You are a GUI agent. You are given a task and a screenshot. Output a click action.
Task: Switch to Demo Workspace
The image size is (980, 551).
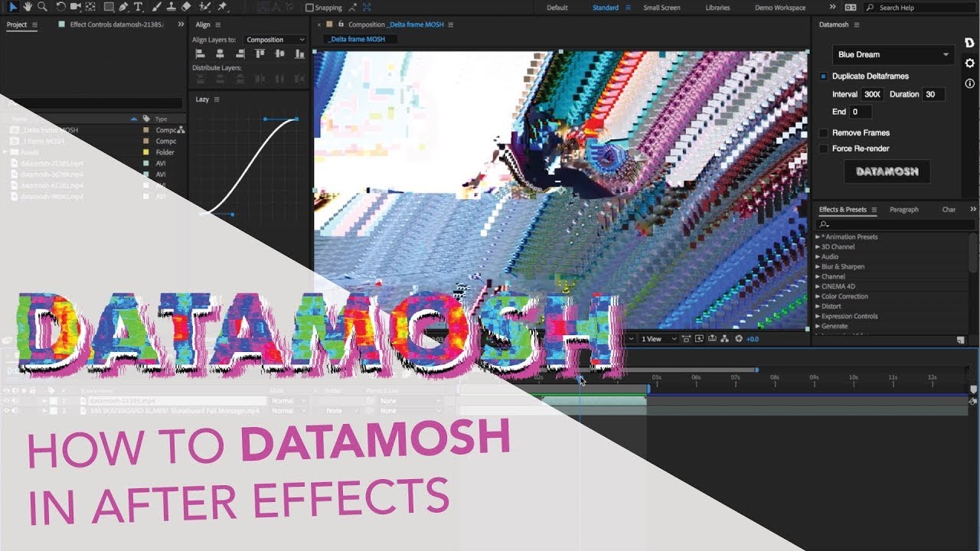click(780, 8)
